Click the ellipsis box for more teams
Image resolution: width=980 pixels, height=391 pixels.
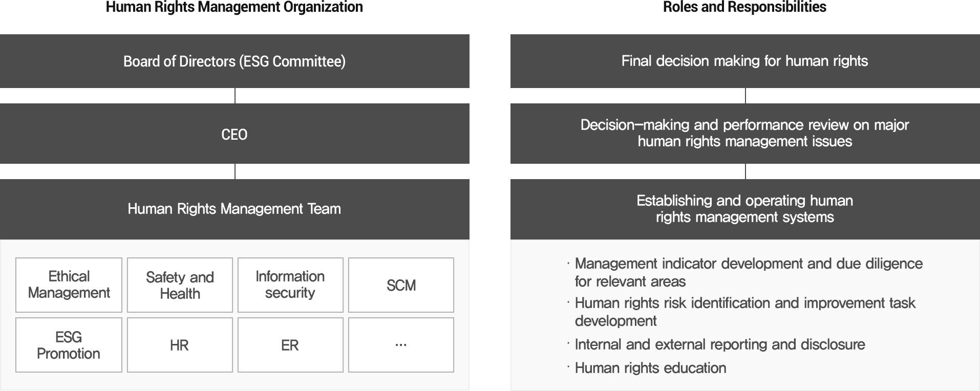(x=401, y=345)
